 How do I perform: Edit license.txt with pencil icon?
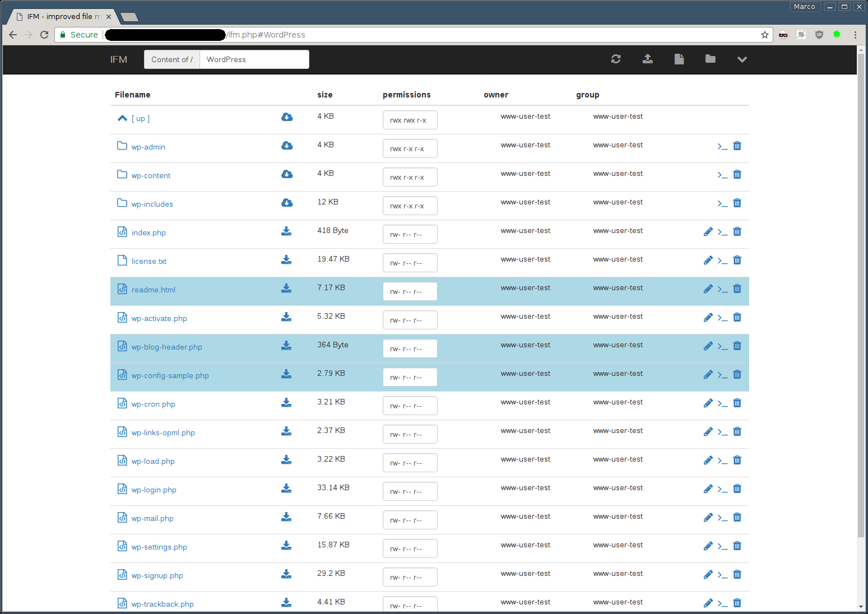tap(708, 261)
